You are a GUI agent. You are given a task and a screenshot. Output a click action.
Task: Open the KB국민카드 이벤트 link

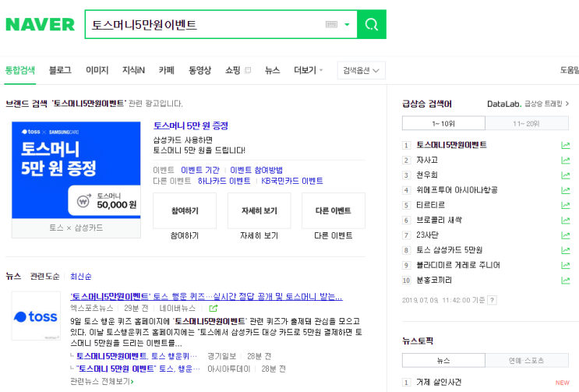click(x=292, y=181)
